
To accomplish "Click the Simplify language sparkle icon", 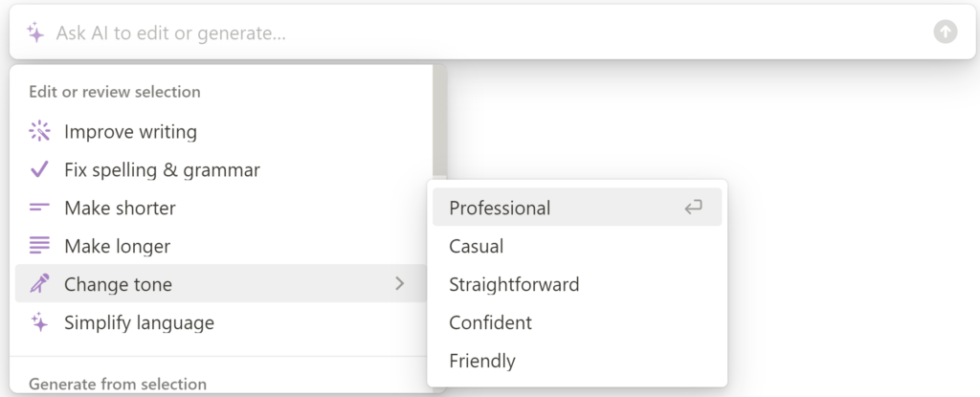I will 39,322.
